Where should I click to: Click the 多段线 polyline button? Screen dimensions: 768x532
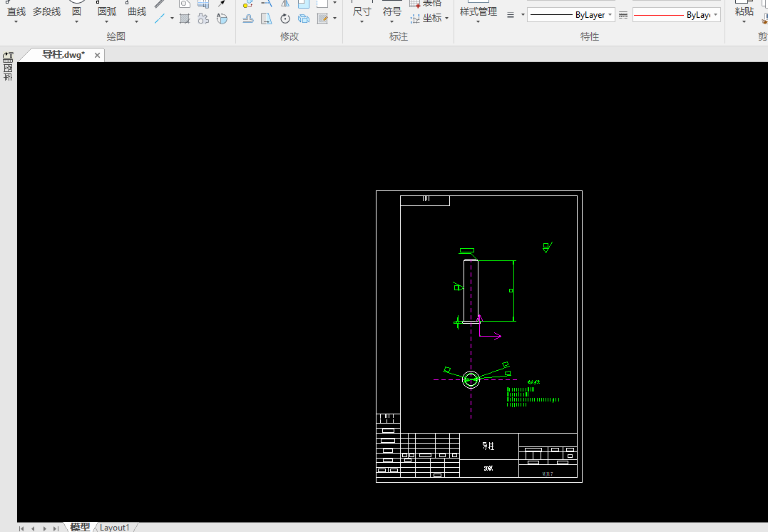coord(46,12)
